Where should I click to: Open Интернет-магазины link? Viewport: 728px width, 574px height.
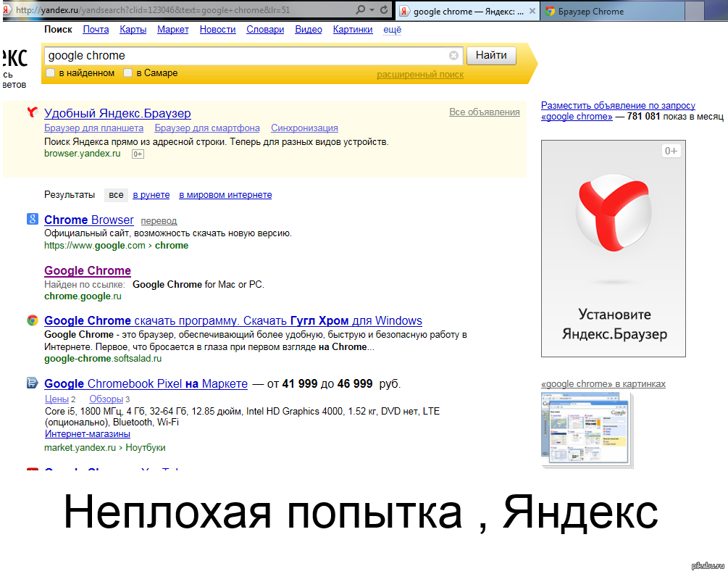tap(87, 433)
